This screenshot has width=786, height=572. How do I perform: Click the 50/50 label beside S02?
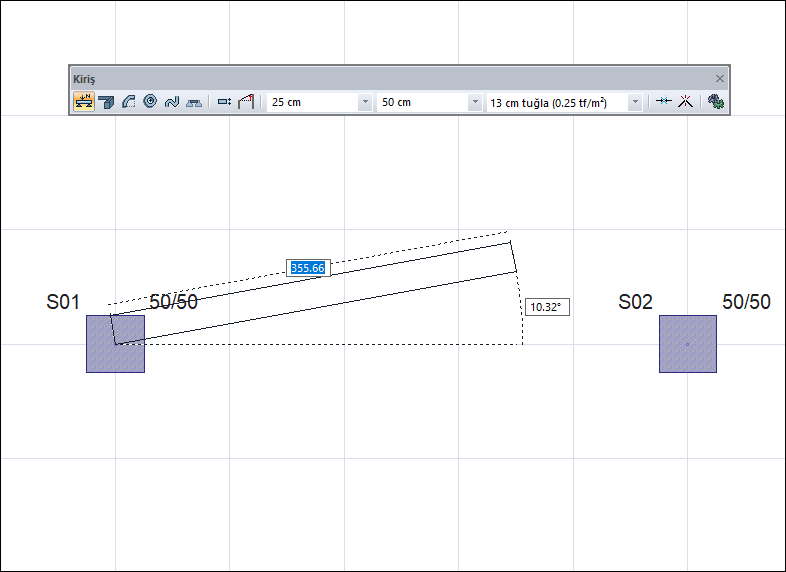(x=746, y=301)
